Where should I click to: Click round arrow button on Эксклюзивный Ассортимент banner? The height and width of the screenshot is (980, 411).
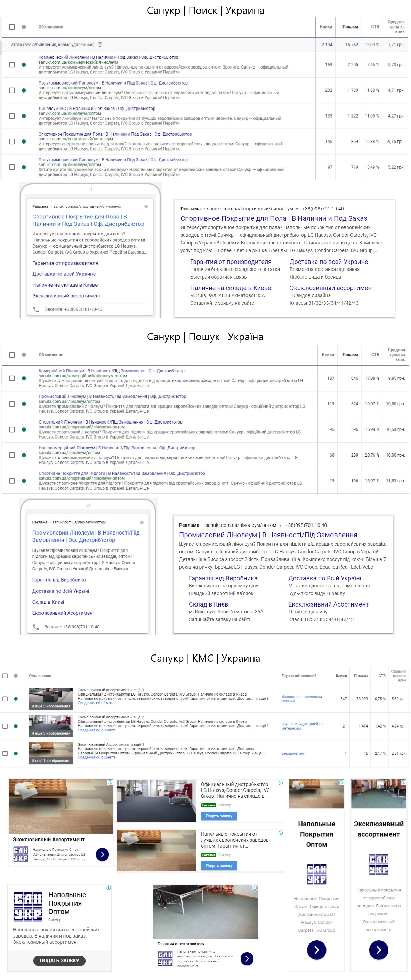click(x=102, y=854)
